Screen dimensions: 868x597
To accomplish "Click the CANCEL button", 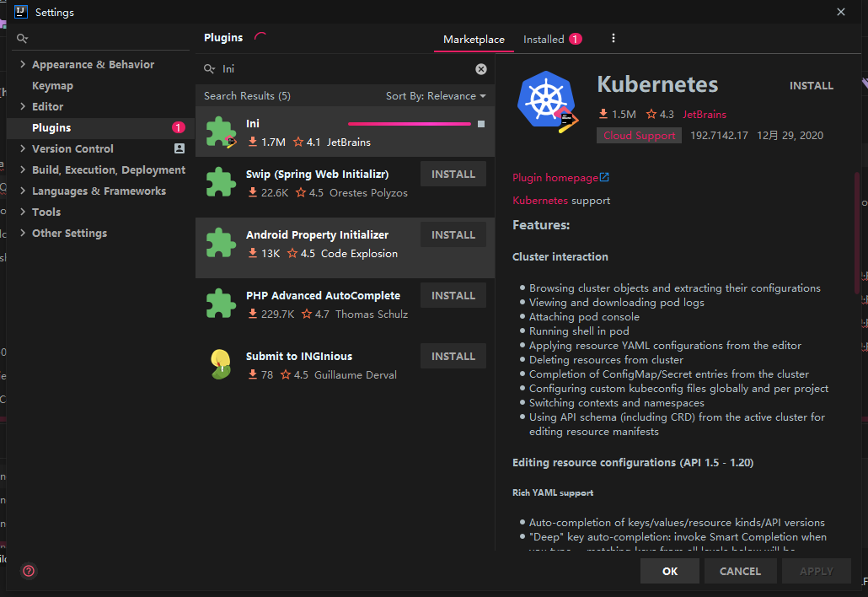I will [740, 570].
